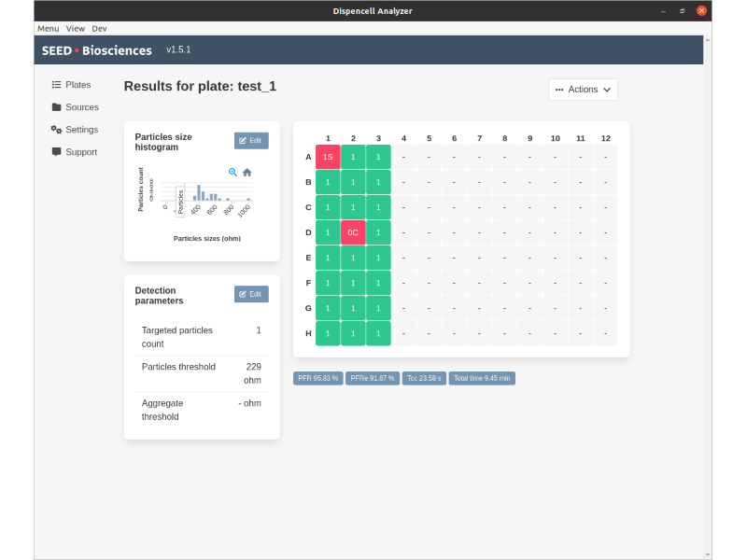Select red well D2 labeled 0C
The image size is (747, 560).
click(x=353, y=232)
